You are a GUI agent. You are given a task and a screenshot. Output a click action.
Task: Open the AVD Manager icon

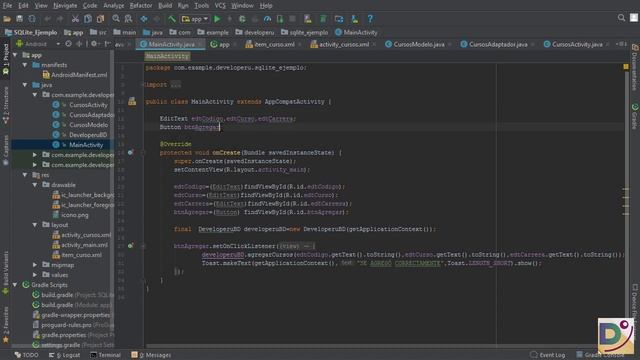[x=308, y=19]
